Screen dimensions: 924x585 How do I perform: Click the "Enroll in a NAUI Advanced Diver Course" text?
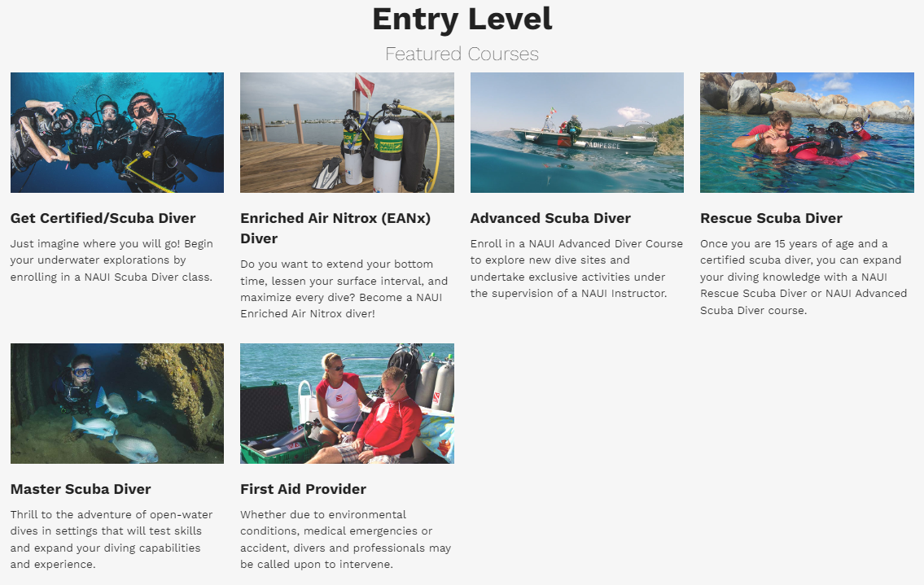pyautogui.click(x=576, y=268)
